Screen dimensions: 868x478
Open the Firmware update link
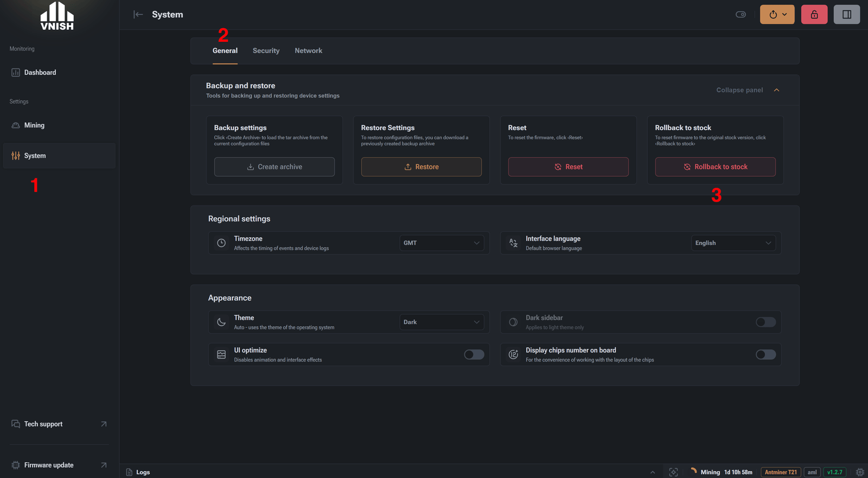[x=49, y=465]
